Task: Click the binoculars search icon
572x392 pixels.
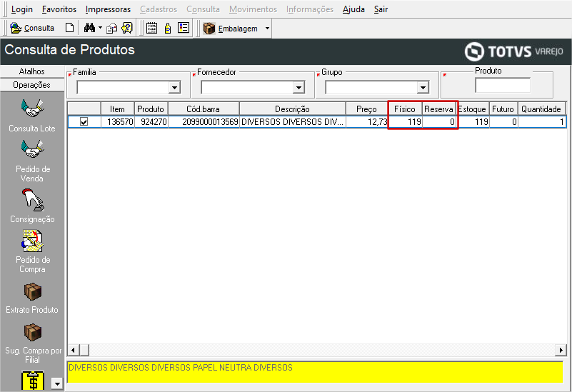Action: 89,28
